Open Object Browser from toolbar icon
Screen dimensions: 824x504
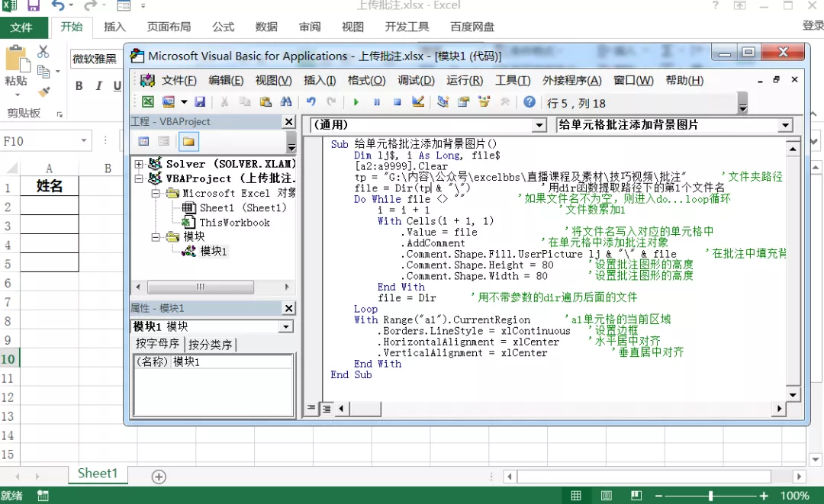pos(484,102)
